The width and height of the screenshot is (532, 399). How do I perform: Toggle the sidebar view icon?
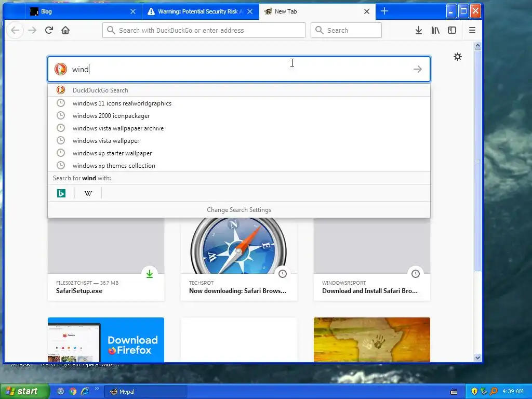pos(452,30)
